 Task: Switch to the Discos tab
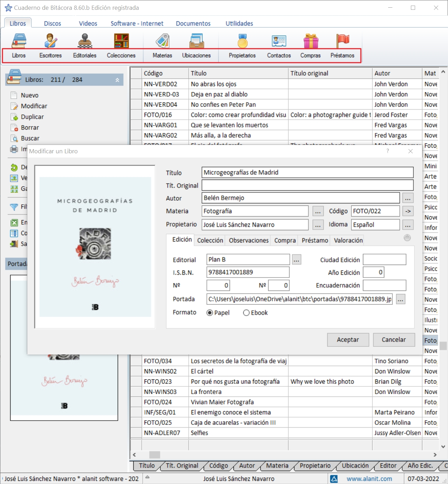(x=52, y=23)
